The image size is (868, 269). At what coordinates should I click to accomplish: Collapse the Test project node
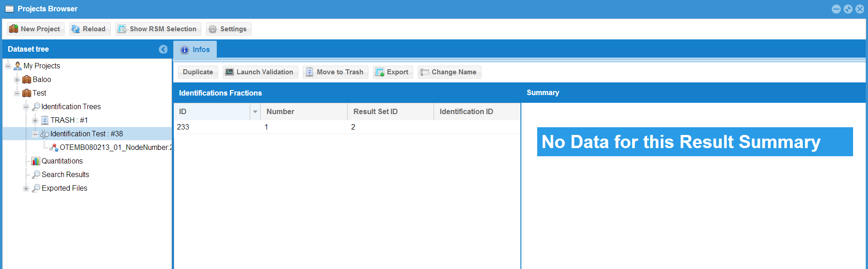(x=17, y=93)
